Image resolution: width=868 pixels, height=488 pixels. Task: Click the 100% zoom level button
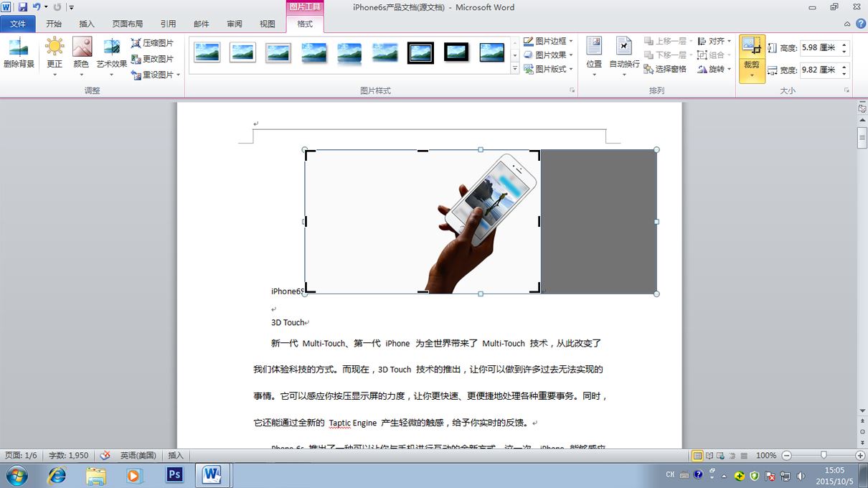[x=766, y=456]
